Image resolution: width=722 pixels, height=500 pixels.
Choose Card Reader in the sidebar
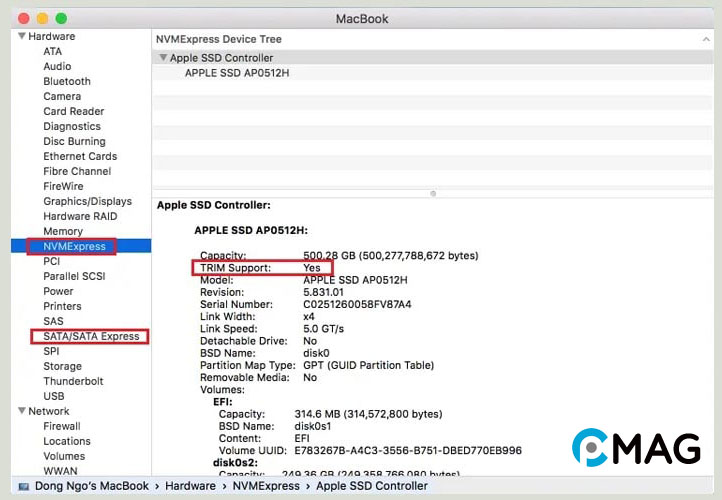[x=74, y=111]
